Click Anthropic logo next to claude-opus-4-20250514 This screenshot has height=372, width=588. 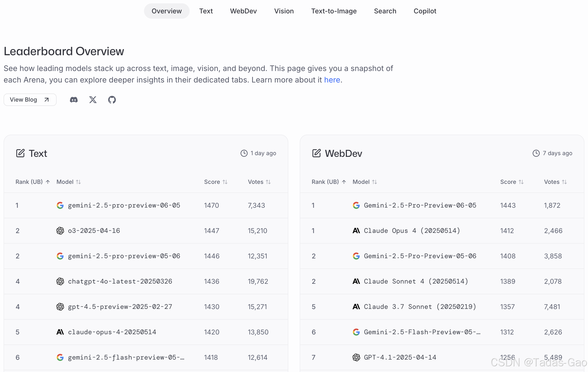60,332
